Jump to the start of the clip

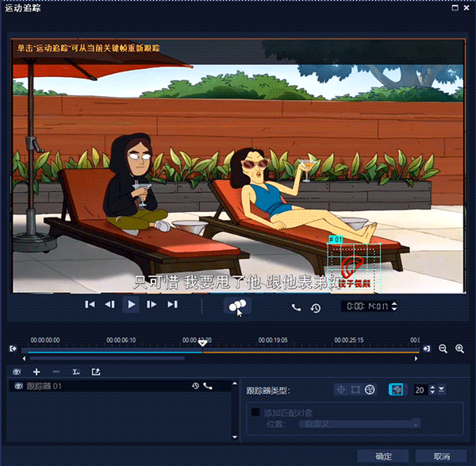coord(90,304)
